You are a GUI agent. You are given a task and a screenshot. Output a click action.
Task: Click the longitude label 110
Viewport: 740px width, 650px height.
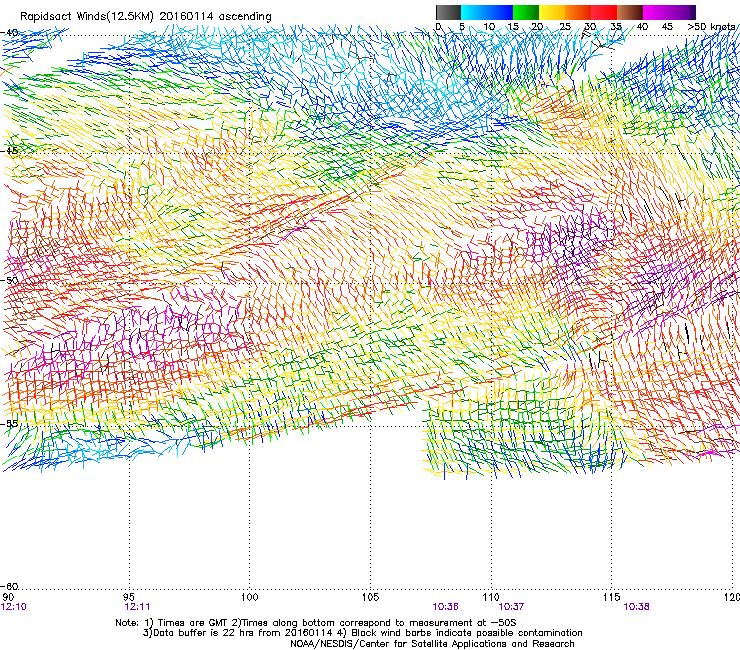491,597
